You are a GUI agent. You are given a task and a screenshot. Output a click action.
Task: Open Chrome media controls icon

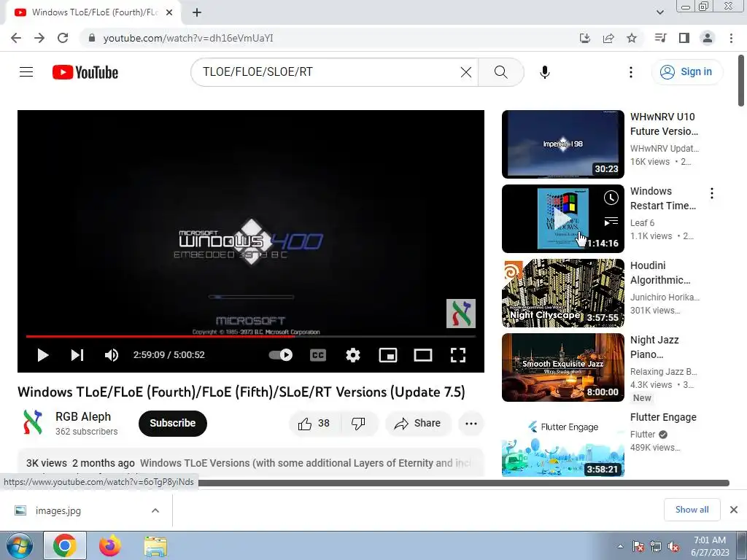(x=661, y=38)
